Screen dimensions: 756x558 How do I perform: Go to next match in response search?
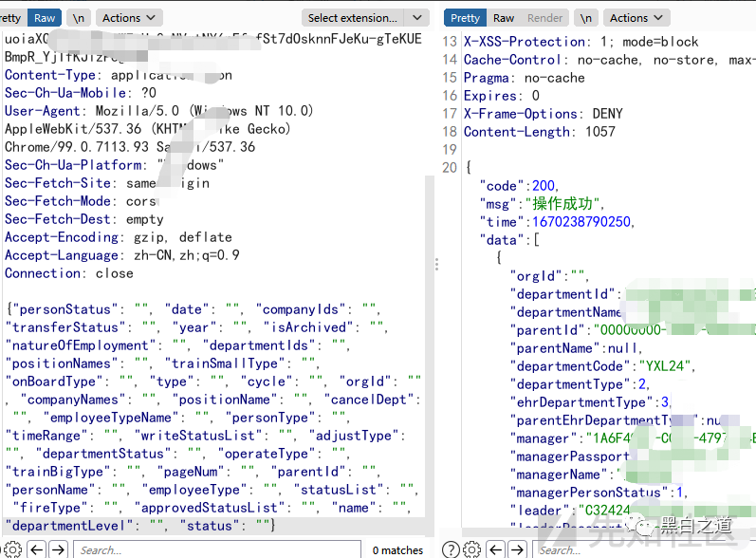(x=518, y=549)
